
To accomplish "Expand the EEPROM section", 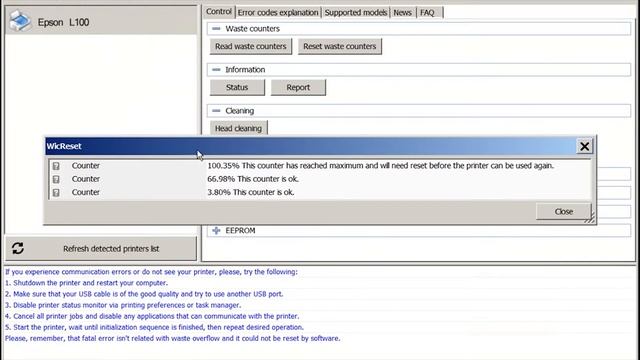I will tap(216, 231).
